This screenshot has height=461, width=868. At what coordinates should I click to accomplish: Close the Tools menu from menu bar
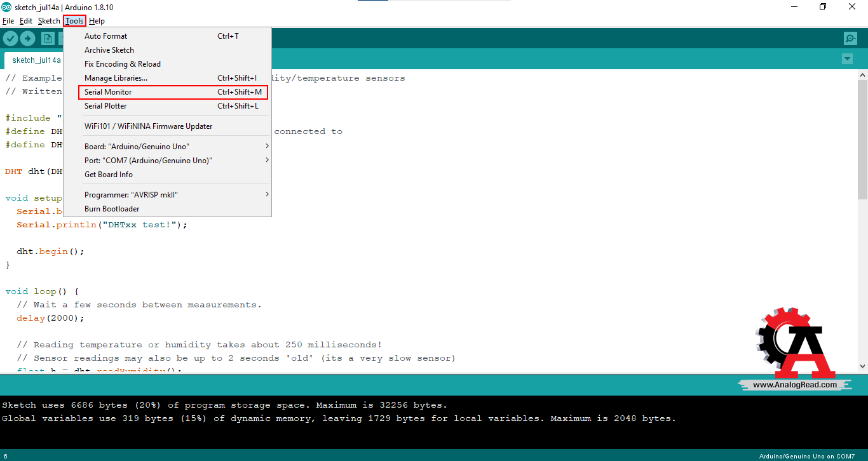click(74, 21)
